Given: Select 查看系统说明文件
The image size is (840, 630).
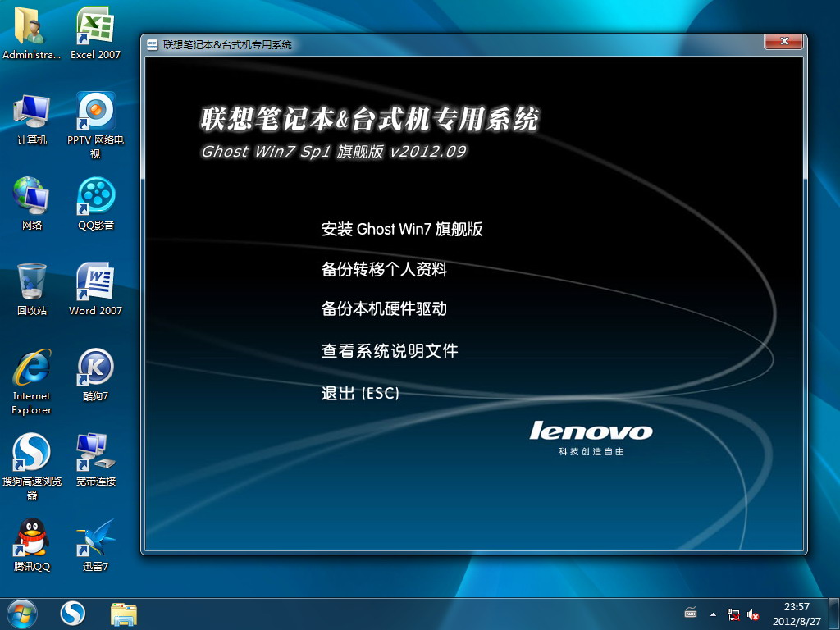Looking at the screenshot, I should [x=390, y=351].
